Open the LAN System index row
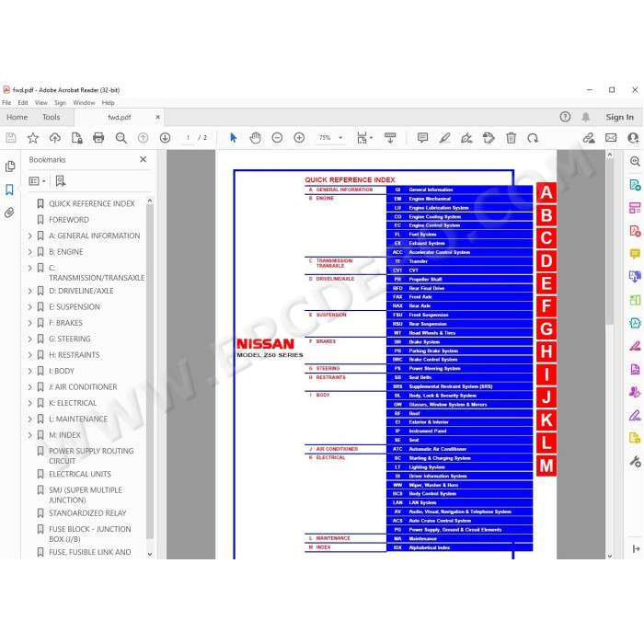The height and width of the screenshot is (644, 644). click(x=460, y=502)
